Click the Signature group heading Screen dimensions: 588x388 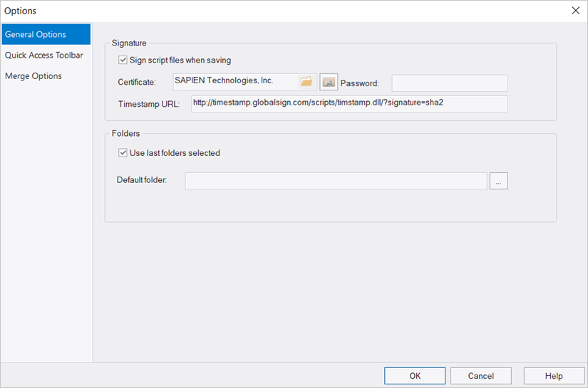point(129,43)
